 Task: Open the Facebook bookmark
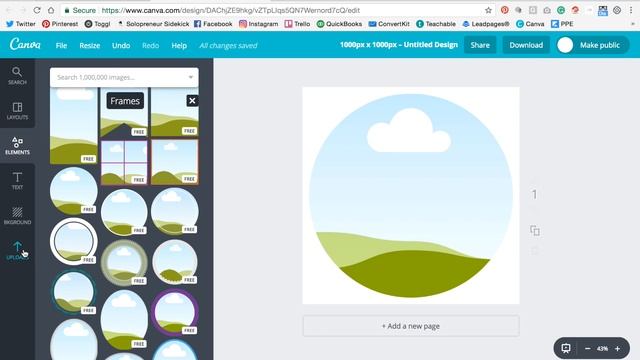pyautogui.click(x=213, y=24)
